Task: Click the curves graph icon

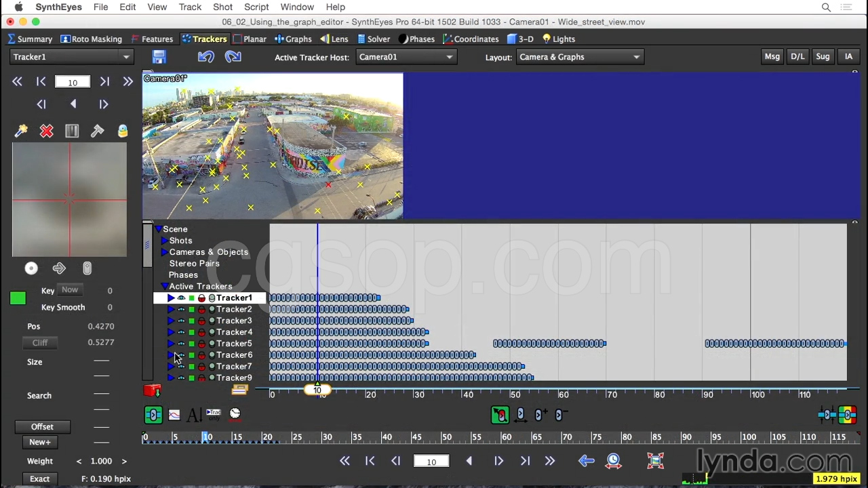Action: coord(174,415)
